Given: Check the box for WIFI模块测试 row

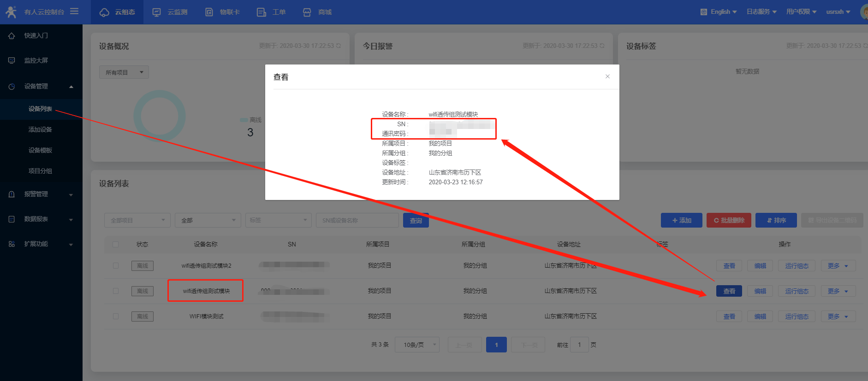Looking at the screenshot, I should click(x=116, y=317).
